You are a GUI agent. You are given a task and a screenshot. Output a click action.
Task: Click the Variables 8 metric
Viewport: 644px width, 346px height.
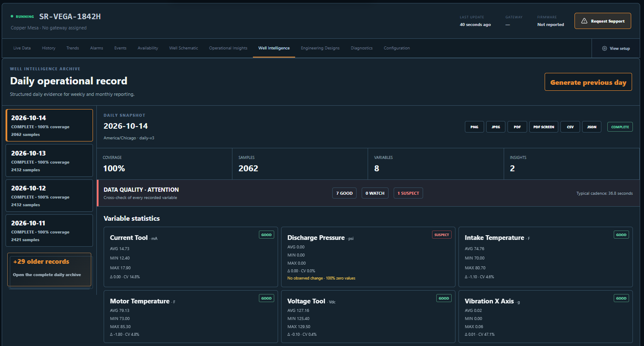coord(436,164)
